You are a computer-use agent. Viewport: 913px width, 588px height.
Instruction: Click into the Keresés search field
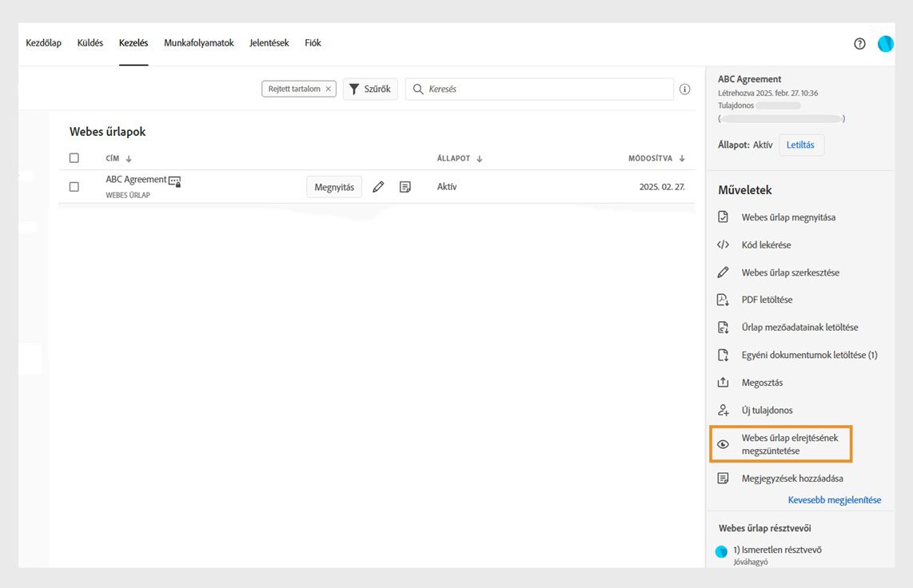548,89
